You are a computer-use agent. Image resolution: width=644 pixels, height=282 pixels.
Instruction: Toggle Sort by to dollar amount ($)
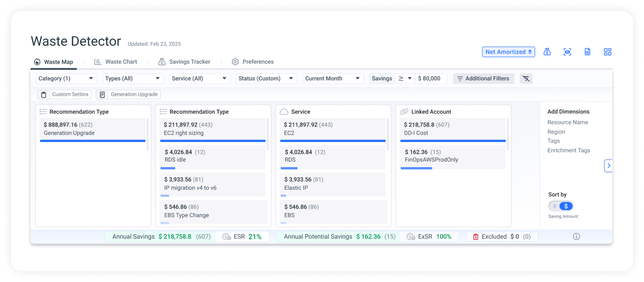tap(566, 206)
